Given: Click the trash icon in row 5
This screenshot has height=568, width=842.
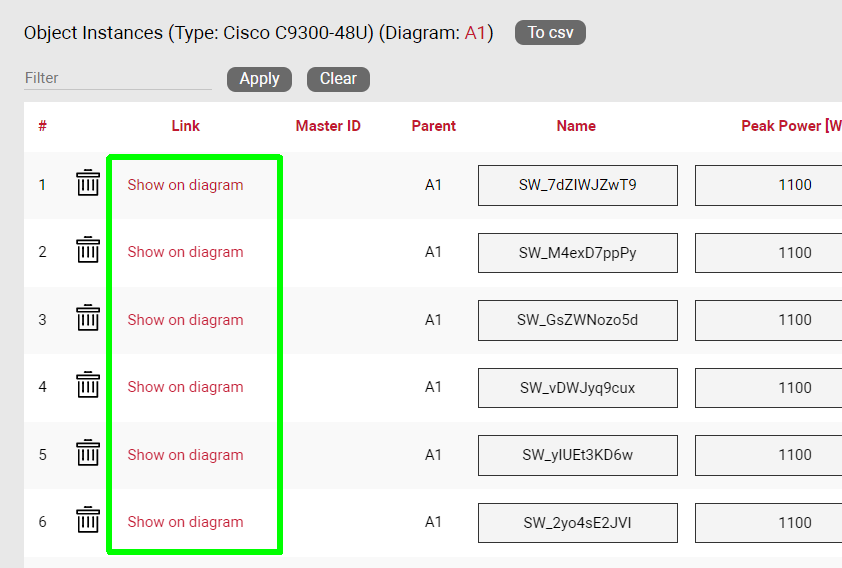Looking at the screenshot, I should tap(88, 453).
